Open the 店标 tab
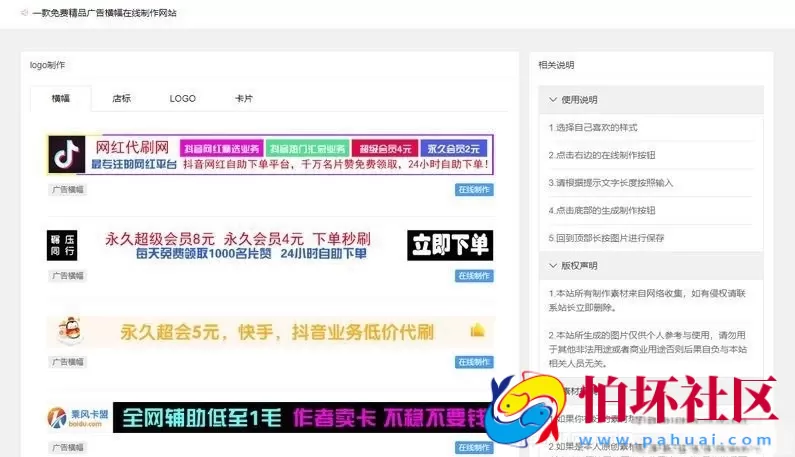Screen dimensions: 795x457 [122, 98]
